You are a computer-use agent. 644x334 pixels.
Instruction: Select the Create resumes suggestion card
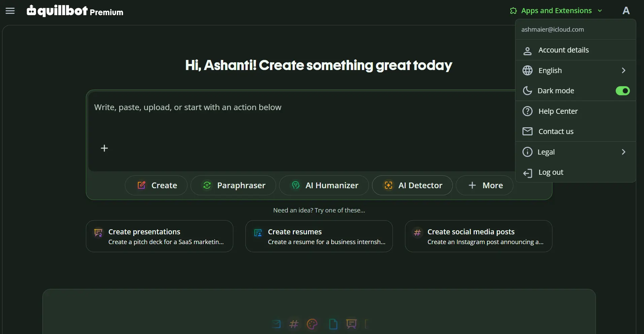tap(319, 236)
